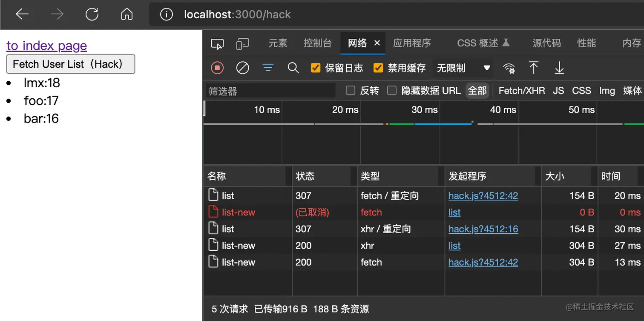Sort by 大小 column header
This screenshot has height=321, width=644.
pos(569,176)
